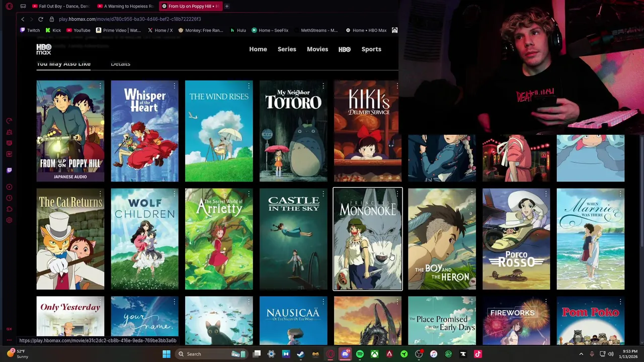Switch to the Details tab

click(x=120, y=64)
